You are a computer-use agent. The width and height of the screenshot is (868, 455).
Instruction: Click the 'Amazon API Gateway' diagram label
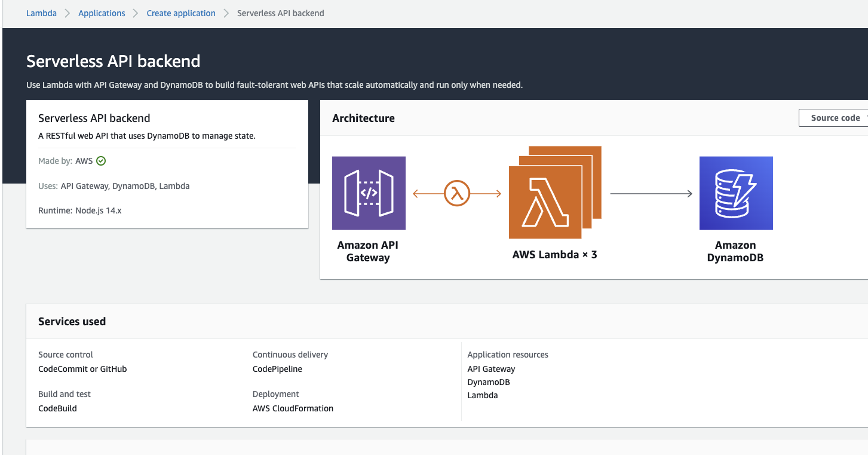(x=368, y=252)
